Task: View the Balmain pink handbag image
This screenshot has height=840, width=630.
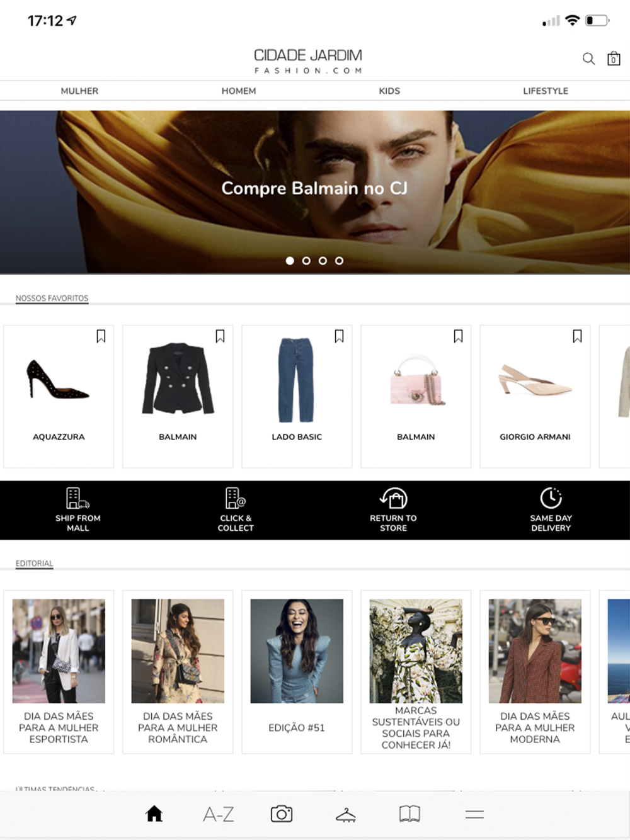Action: tap(417, 379)
